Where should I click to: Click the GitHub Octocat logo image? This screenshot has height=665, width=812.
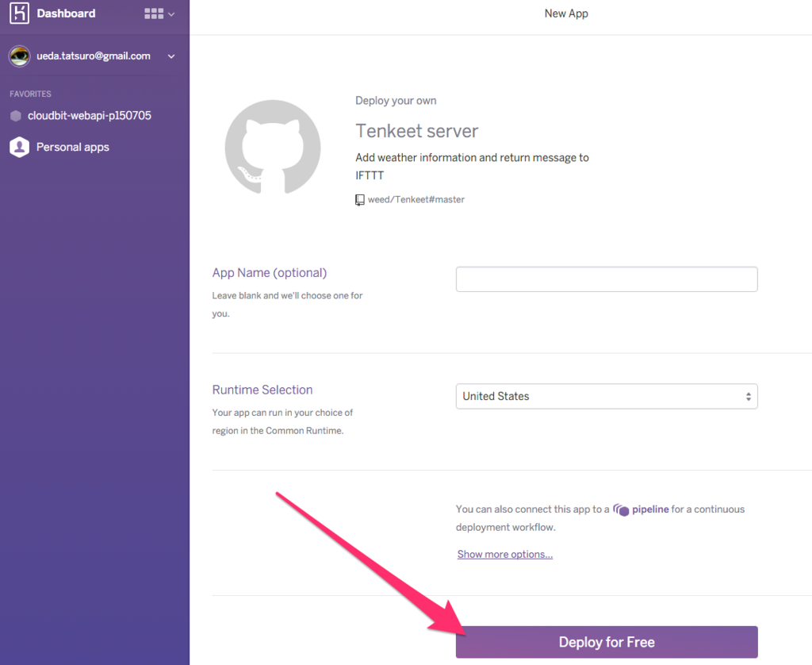click(x=273, y=147)
